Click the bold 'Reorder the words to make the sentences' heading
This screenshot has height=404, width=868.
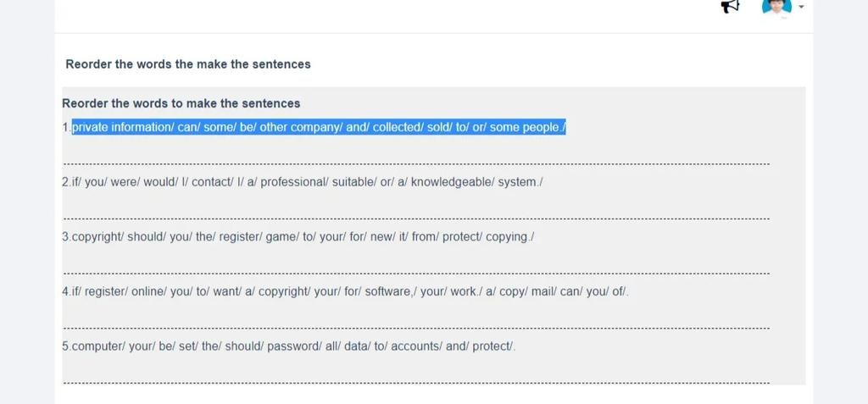coord(181,103)
